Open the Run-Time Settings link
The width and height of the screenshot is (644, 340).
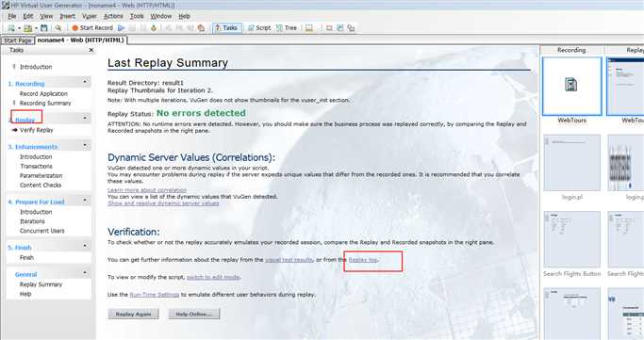point(155,295)
